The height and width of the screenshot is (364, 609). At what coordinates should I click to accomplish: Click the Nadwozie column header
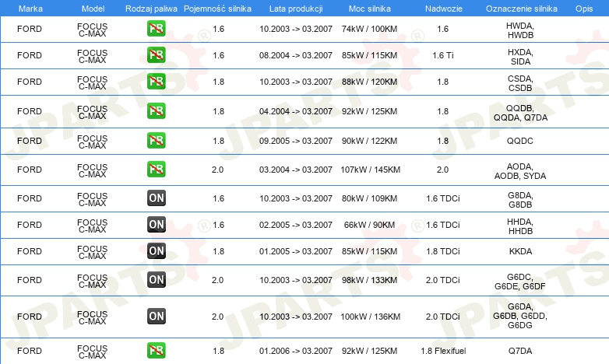[x=444, y=9]
